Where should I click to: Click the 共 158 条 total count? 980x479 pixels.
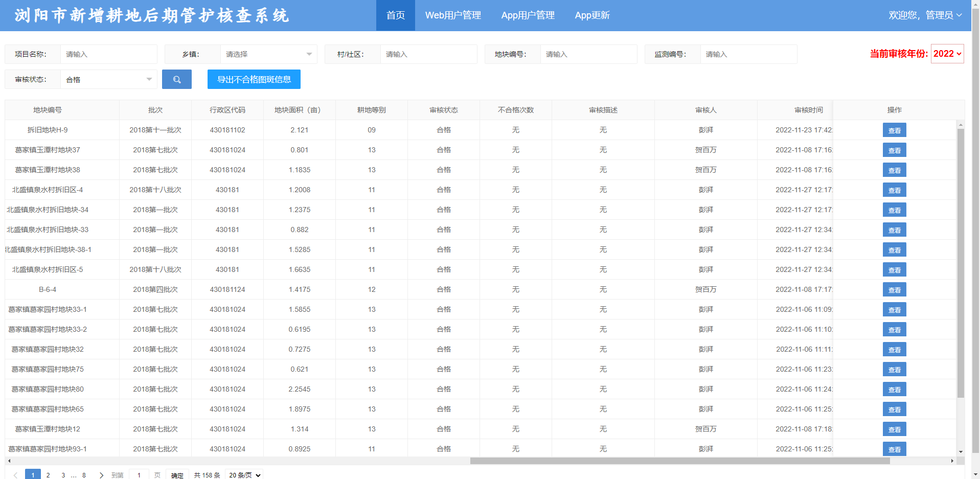[207, 475]
